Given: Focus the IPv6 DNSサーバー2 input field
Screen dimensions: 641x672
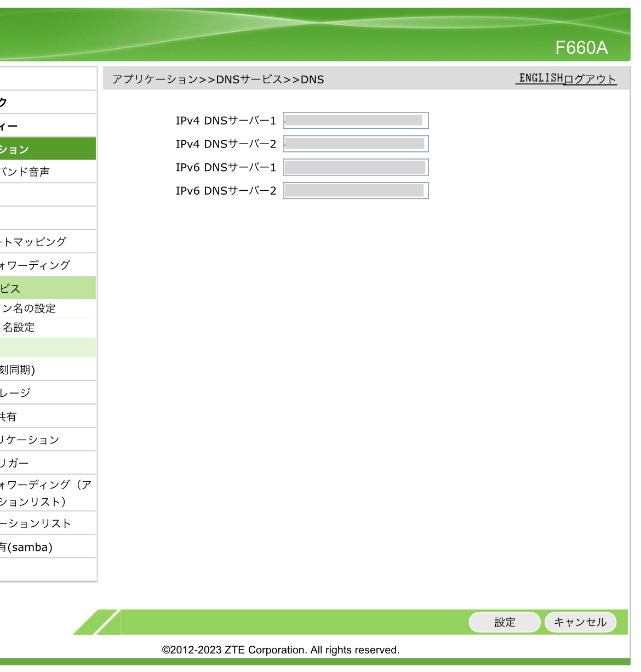Looking at the screenshot, I should tap(356, 191).
